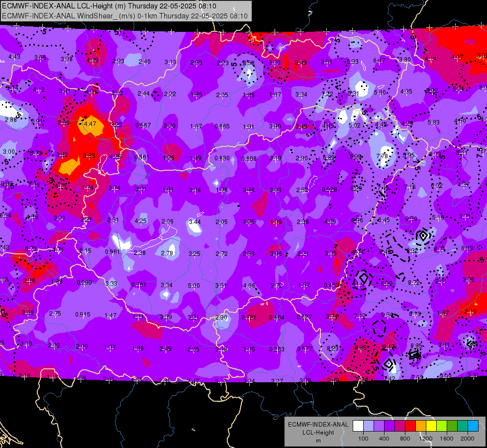This screenshot has width=487, height=448.
Task: Click the white legend color swatch
Action: tap(358, 426)
